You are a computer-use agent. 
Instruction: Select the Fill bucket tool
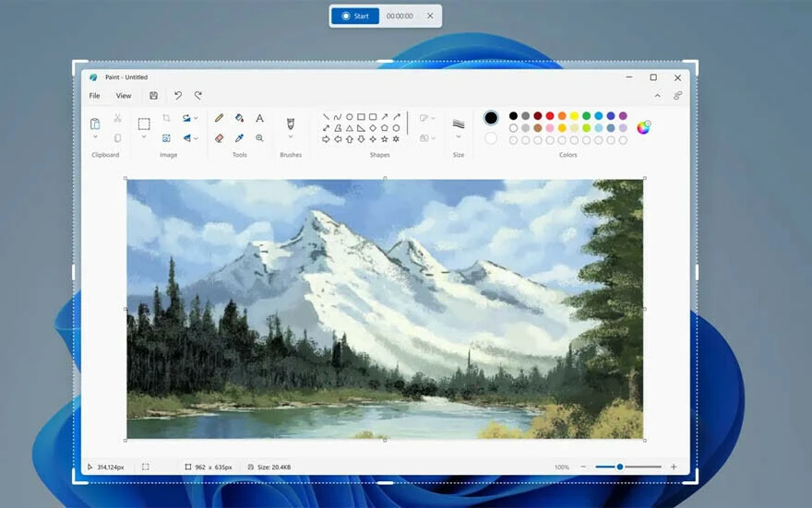(239, 118)
